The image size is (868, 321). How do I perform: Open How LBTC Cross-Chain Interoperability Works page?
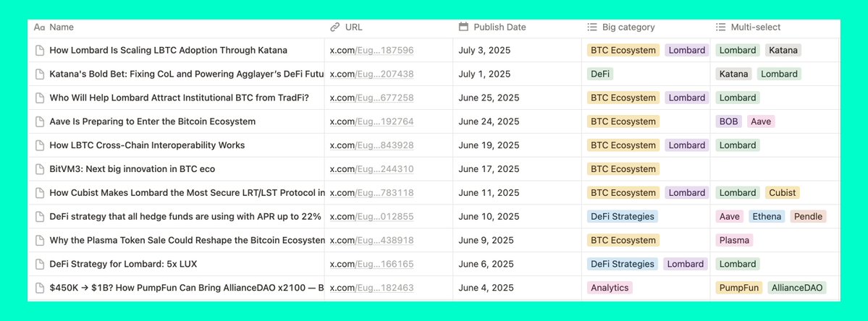pos(147,145)
